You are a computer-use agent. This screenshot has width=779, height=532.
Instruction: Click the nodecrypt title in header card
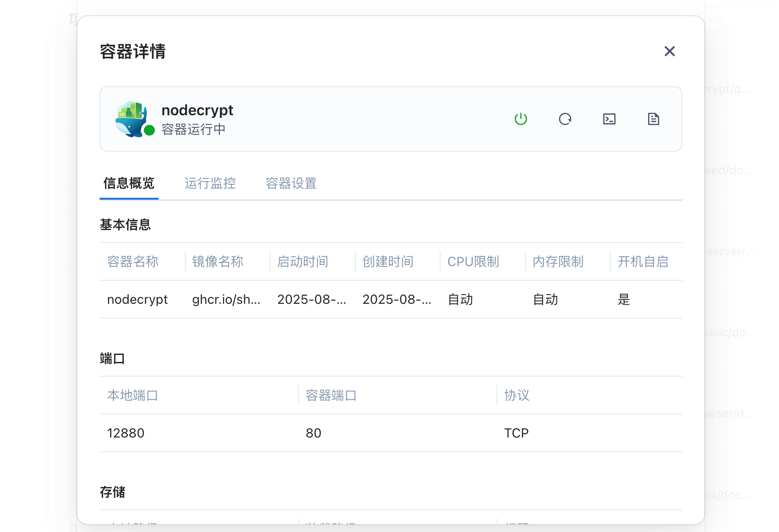pos(197,111)
